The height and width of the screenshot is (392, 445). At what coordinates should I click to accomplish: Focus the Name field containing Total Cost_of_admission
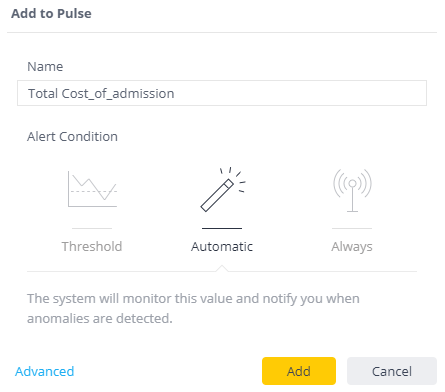pos(222,93)
